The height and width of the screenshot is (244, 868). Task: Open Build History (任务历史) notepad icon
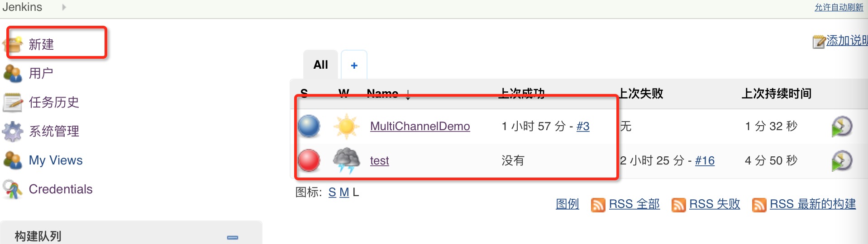point(13,102)
